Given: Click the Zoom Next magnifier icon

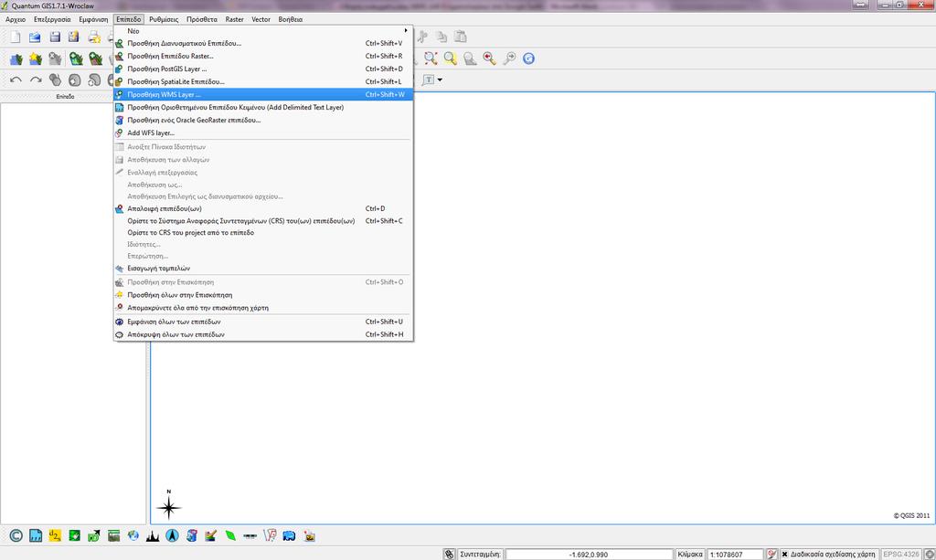Looking at the screenshot, I should point(509,58).
